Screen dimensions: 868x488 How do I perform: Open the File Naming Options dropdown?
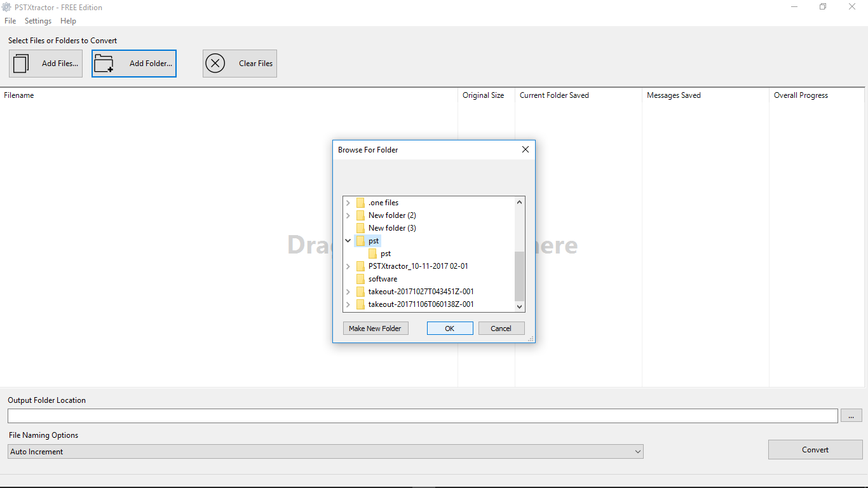pos(325,452)
